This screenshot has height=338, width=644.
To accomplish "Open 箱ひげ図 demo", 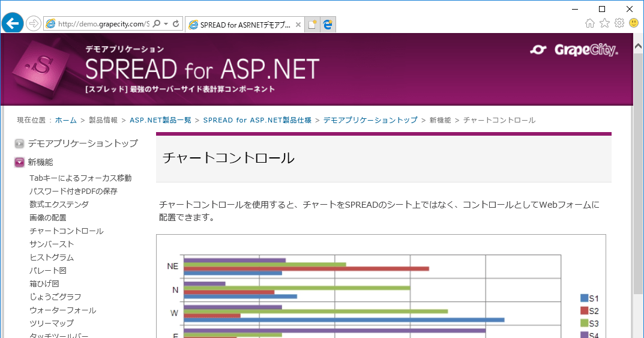I will click(44, 283).
